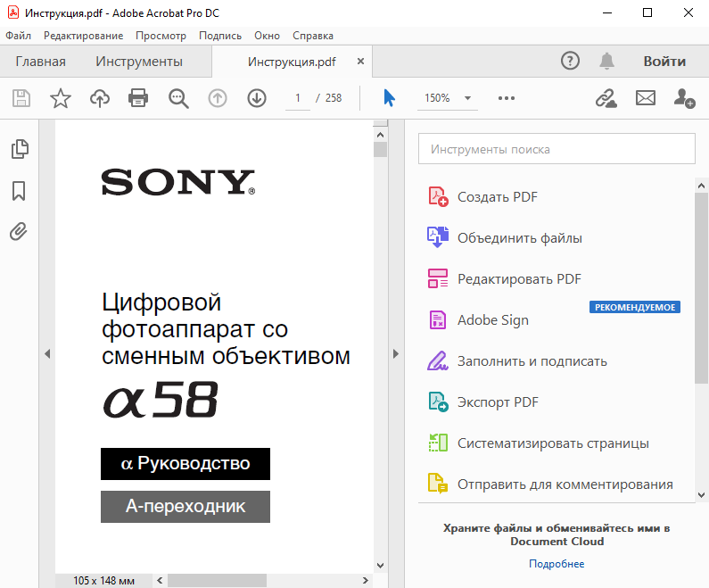709x588 pixels.
Task: Click the Инструменты поиска search field
Action: [x=556, y=149]
